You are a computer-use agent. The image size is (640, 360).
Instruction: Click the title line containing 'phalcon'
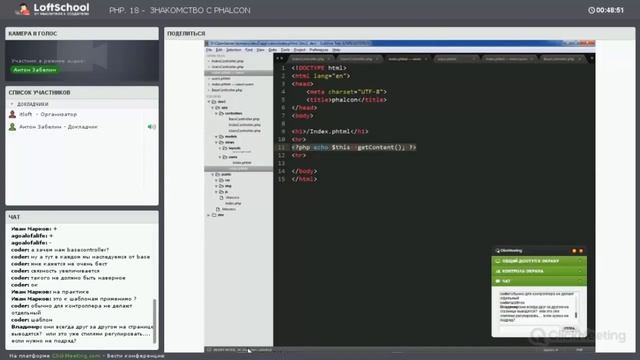pyautogui.click(x=346, y=100)
